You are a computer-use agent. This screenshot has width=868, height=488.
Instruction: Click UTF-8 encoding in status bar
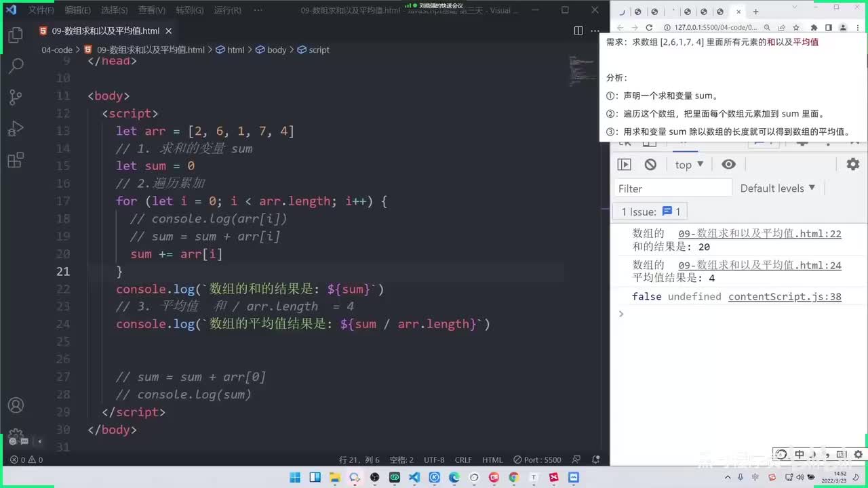coord(434,460)
